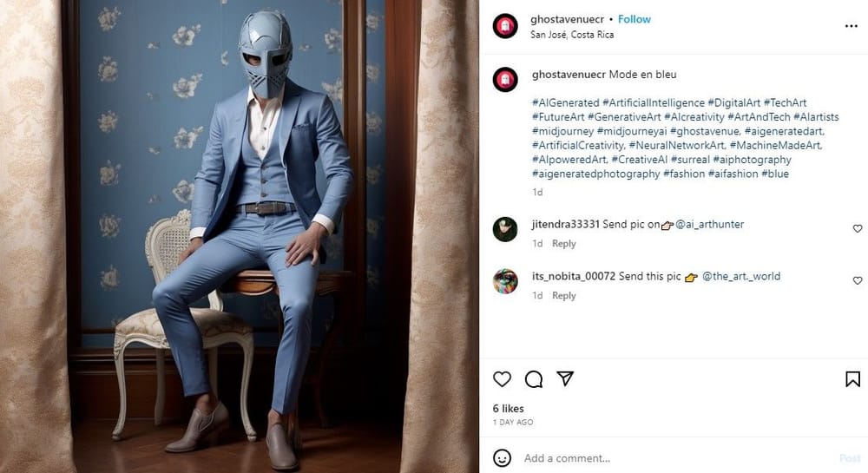Open the three-dot more options menu
This screenshot has width=868, height=473.
851,26
